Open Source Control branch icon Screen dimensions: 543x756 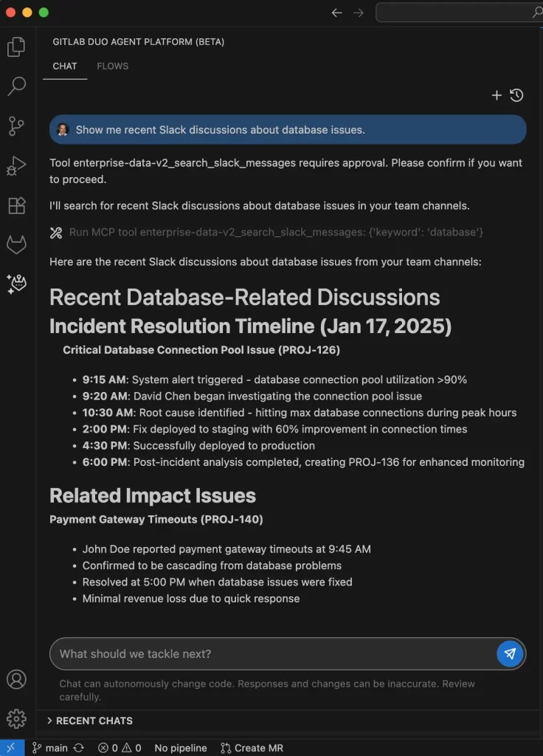pos(16,126)
